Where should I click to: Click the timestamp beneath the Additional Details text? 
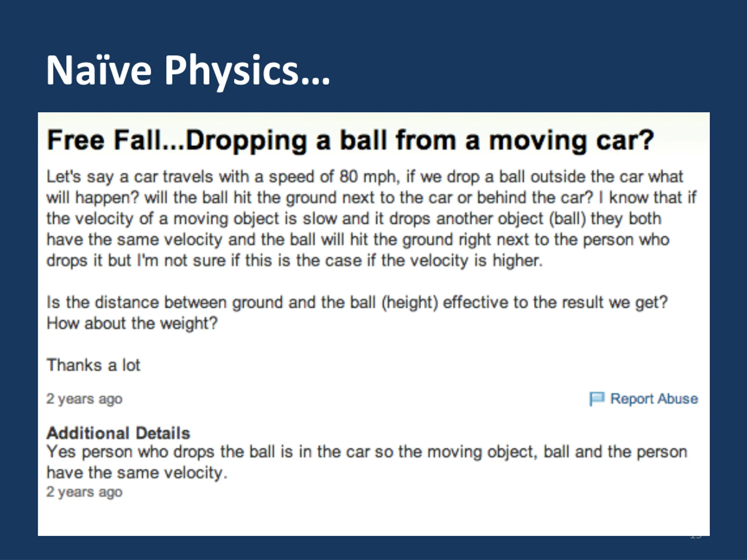coord(84,492)
